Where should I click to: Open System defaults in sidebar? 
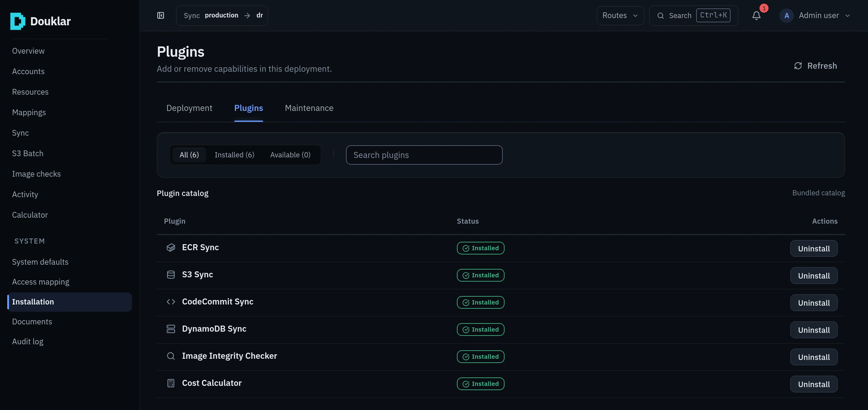[40, 262]
